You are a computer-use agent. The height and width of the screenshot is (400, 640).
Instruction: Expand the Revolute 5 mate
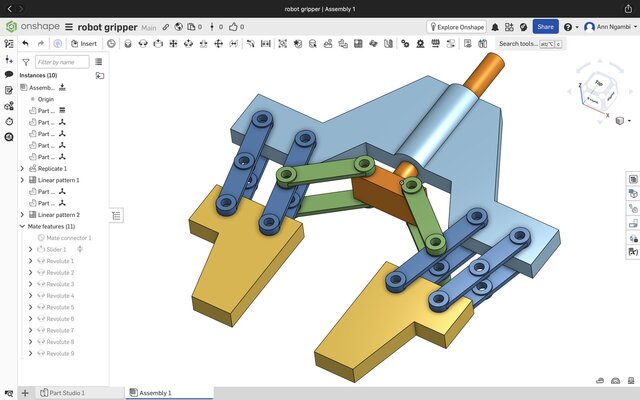pyautogui.click(x=31, y=307)
